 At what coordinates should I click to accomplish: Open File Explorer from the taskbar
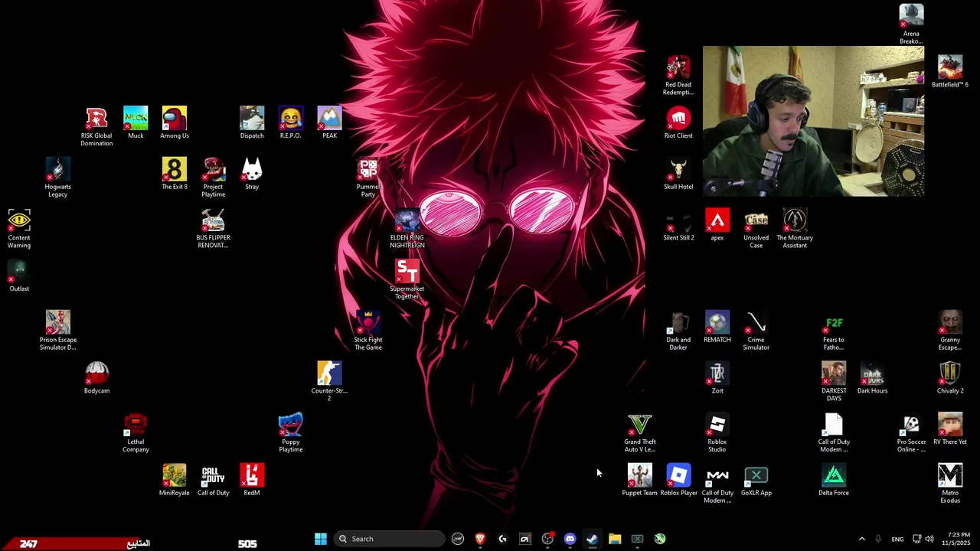(615, 539)
